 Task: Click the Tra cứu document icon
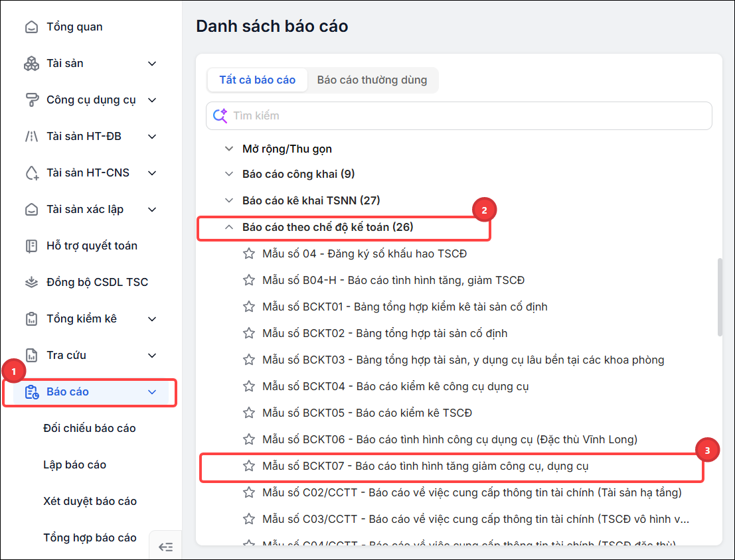(31, 355)
